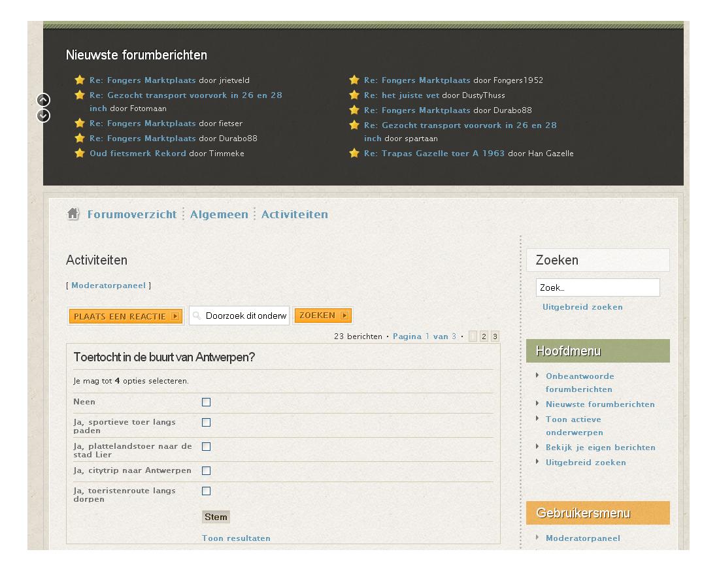Enable 'Ja, toeristenroute langs dorpen' option
This screenshot has width=719, height=588.
pyautogui.click(x=206, y=491)
